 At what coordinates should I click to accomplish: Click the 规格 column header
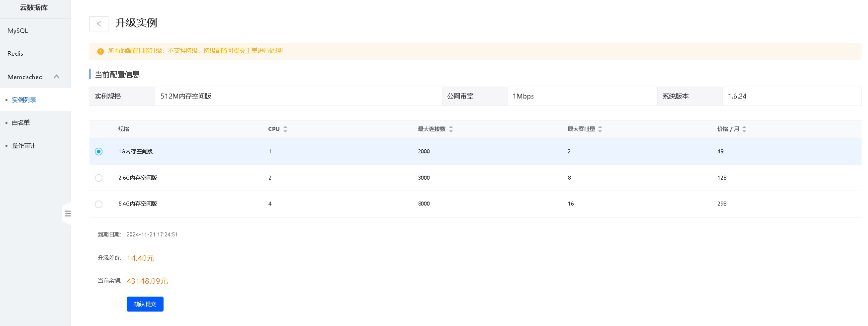(124, 129)
